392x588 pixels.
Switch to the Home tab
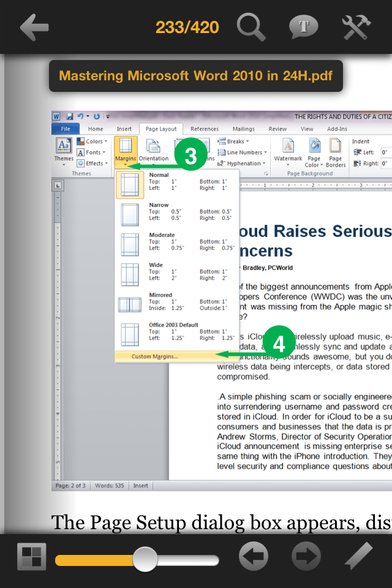pyautogui.click(x=96, y=129)
